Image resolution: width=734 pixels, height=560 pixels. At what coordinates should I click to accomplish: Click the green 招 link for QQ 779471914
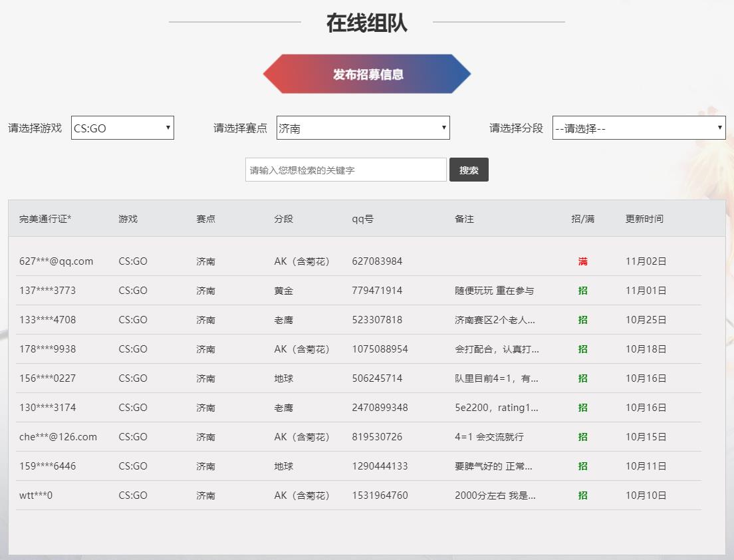(583, 290)
